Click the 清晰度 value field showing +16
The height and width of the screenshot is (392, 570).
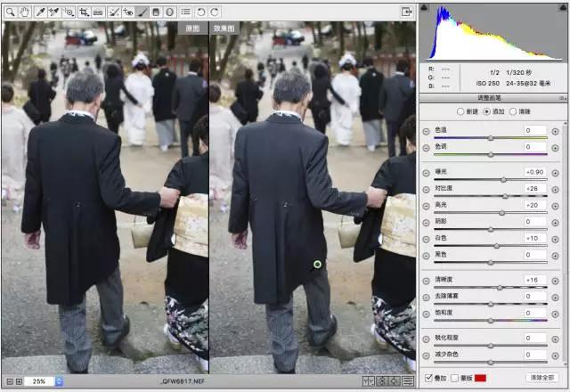point(534,280)
